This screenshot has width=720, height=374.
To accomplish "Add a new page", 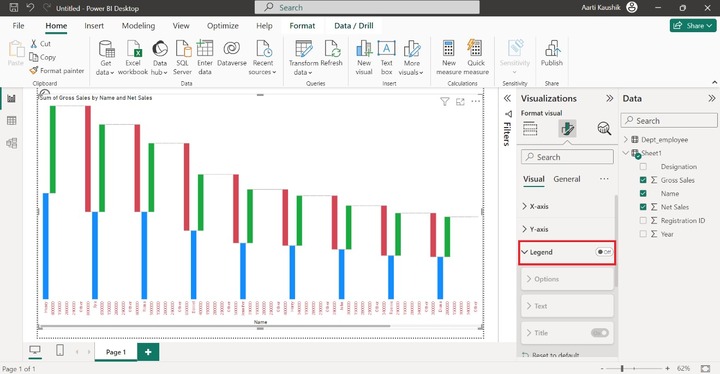I will 148,352.
